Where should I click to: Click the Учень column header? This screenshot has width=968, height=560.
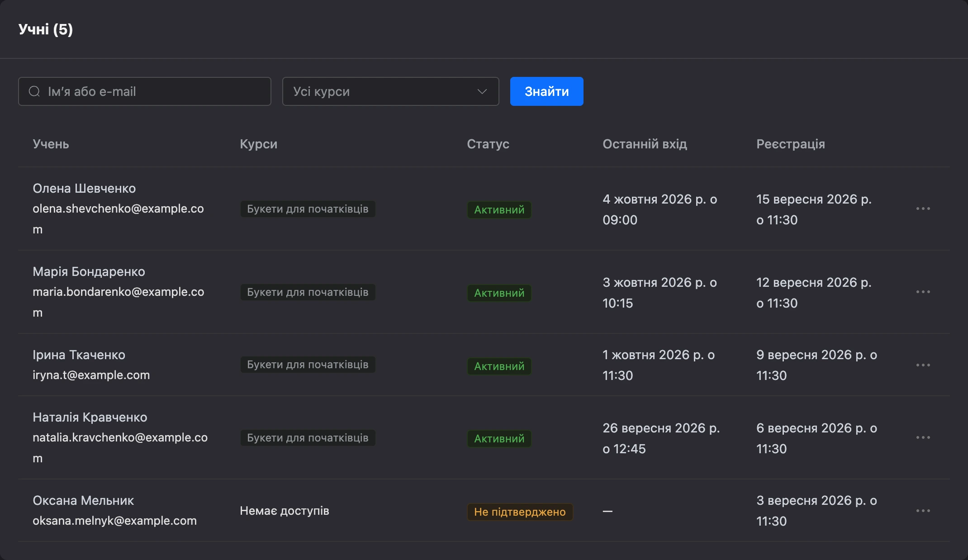pos(51,144)
